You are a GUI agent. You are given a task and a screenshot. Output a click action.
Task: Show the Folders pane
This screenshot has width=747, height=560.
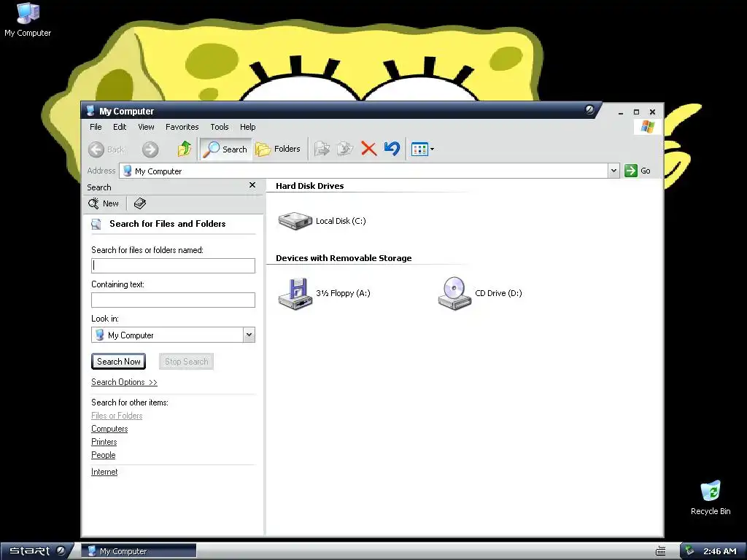[x=278, y=149]
